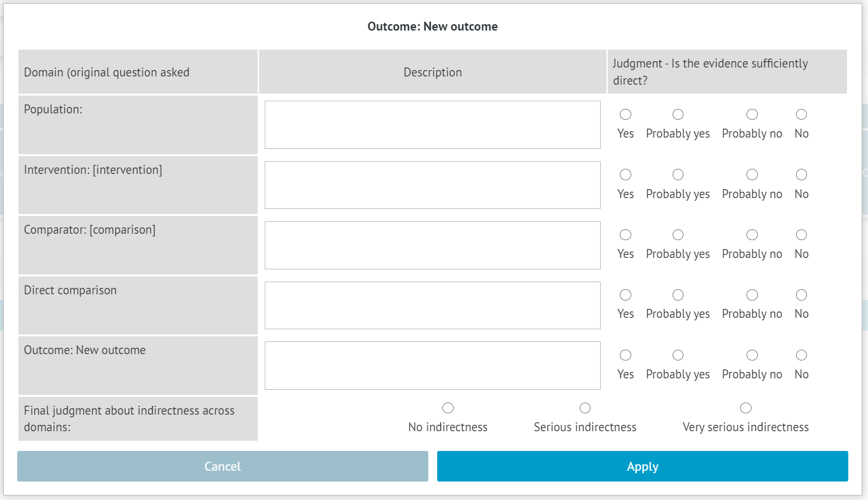Choose 'Probably yes' for Comparator row
Image resolution: width=868 pixels, height=500 pixels.
coord(678,235)
